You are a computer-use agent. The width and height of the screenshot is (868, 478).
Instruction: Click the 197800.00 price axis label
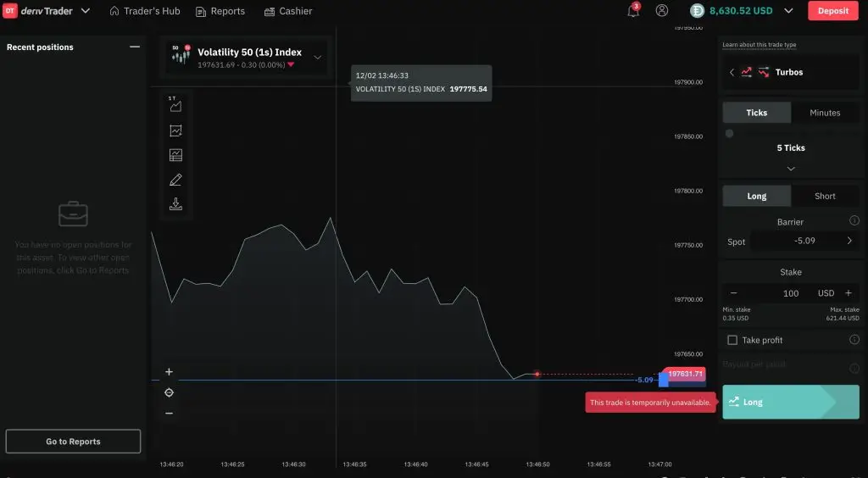pyautogui.click(x=688, y=191)
